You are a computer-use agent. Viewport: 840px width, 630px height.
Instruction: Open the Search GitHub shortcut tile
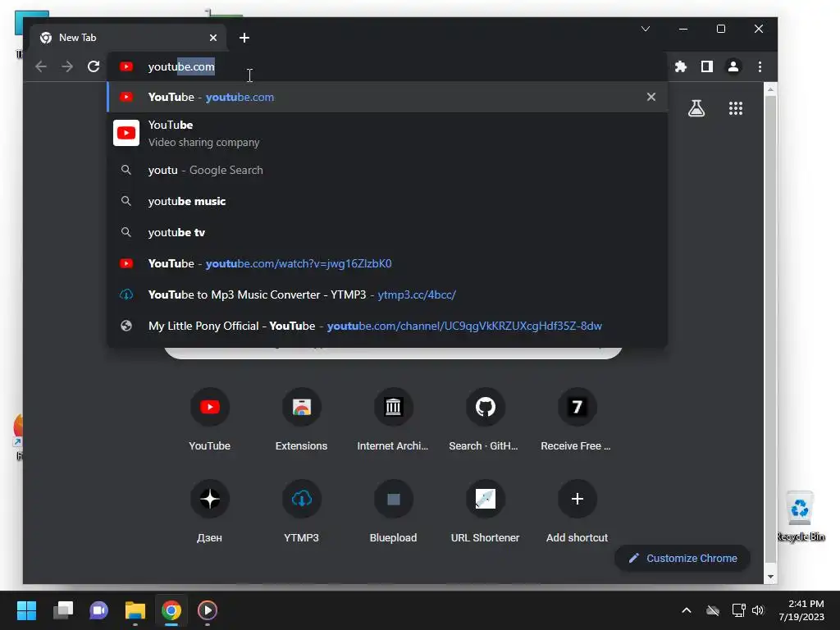[485, 421]
